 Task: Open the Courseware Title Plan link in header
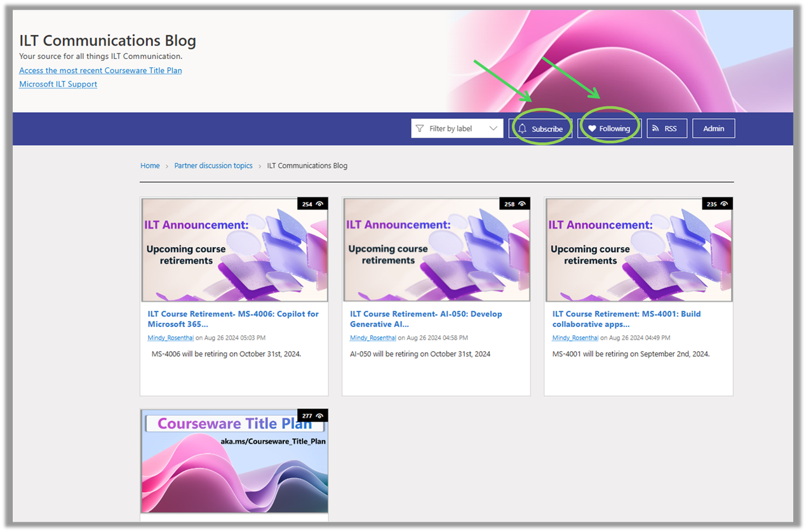click(100, 70)
